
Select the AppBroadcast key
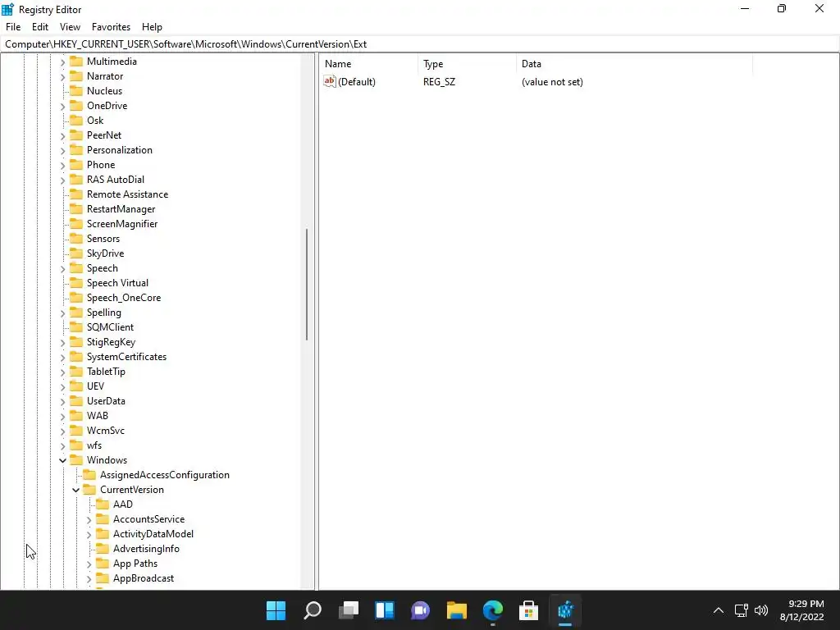[144, 578]
